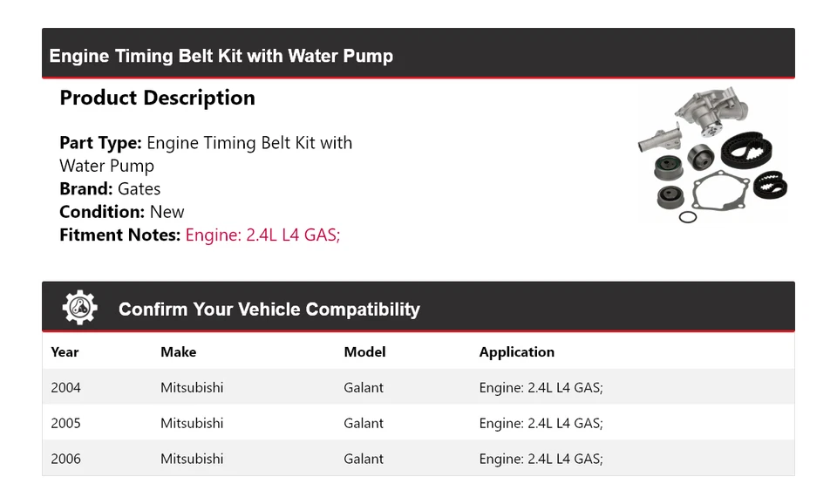Click the Year column header
837x504 pixels.
tap(65, 352)
